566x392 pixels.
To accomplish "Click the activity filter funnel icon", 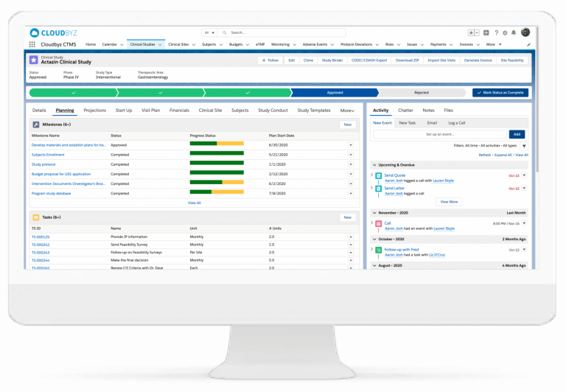I will pyautogui.click(x=524, y=146).
